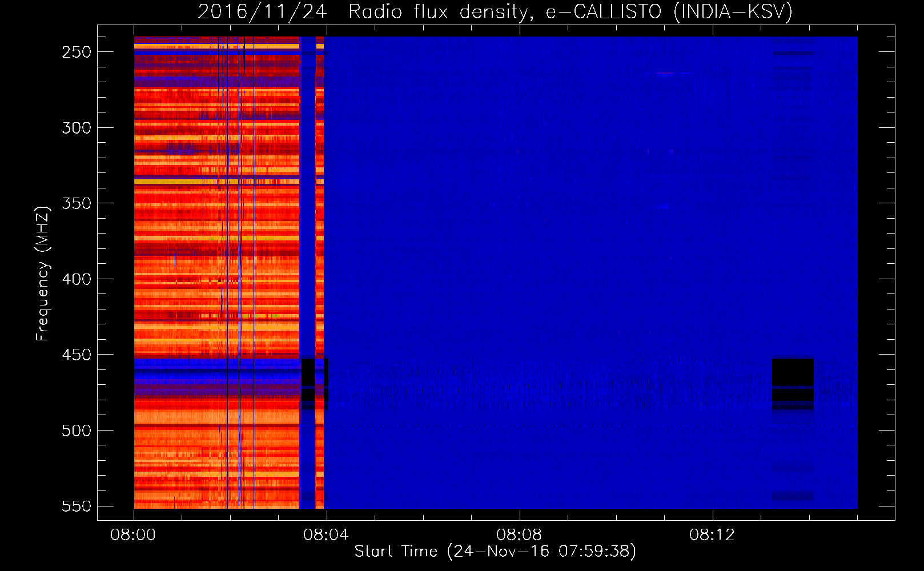Click the 'Frequency (MHZ)' axis title
Viewport: 924px width, 571px height.
(43, 274)
